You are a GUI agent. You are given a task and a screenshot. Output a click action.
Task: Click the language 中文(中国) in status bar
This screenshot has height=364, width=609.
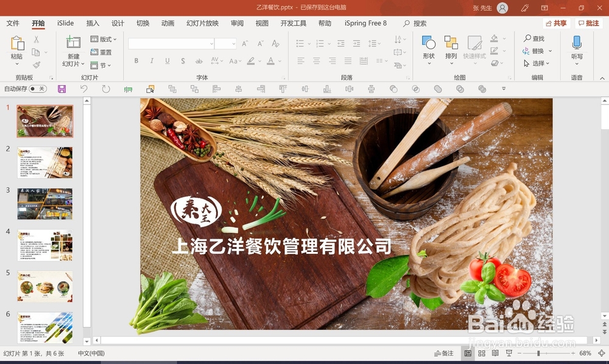[91, 353]
